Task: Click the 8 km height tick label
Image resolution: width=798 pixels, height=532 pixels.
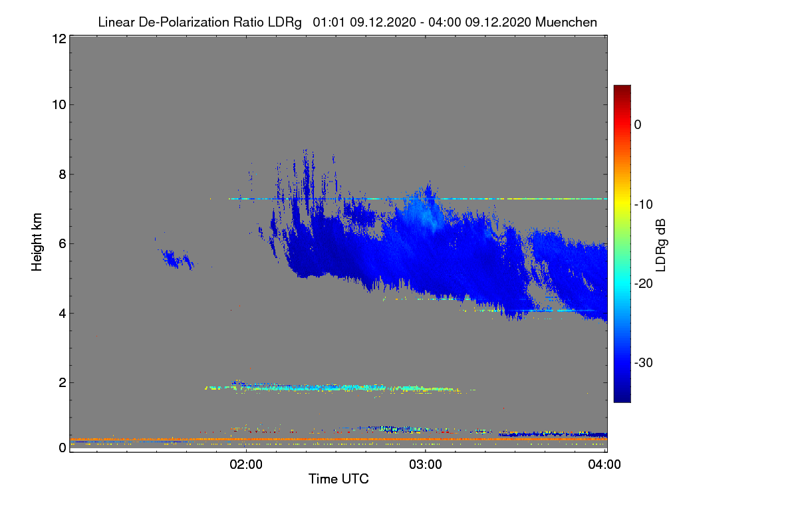Action: (x=61, y=174)
